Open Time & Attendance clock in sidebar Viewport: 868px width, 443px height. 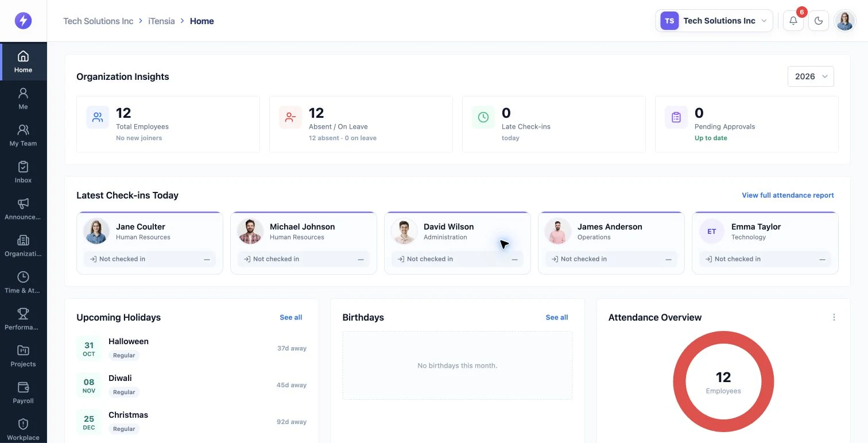[23, 282]
